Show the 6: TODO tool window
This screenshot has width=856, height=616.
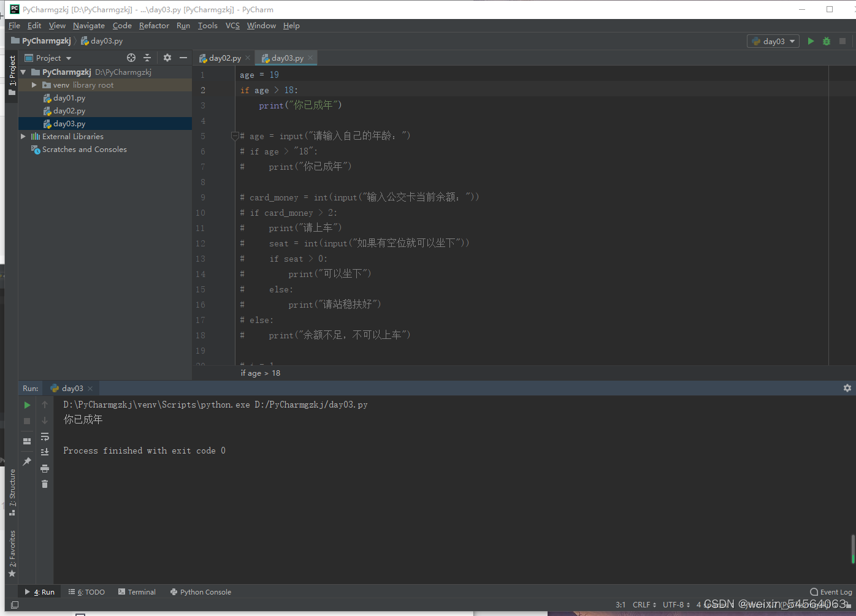(86, 592)
